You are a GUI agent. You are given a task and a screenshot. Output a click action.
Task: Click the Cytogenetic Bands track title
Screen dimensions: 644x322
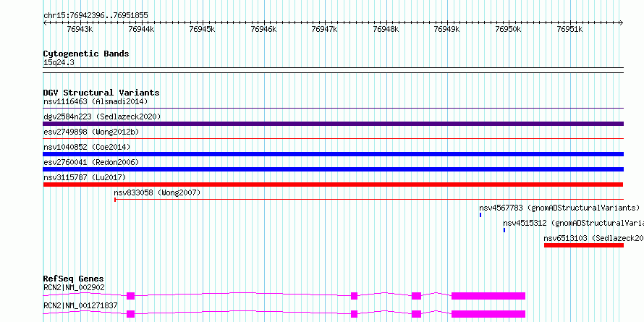coord(86,54)
